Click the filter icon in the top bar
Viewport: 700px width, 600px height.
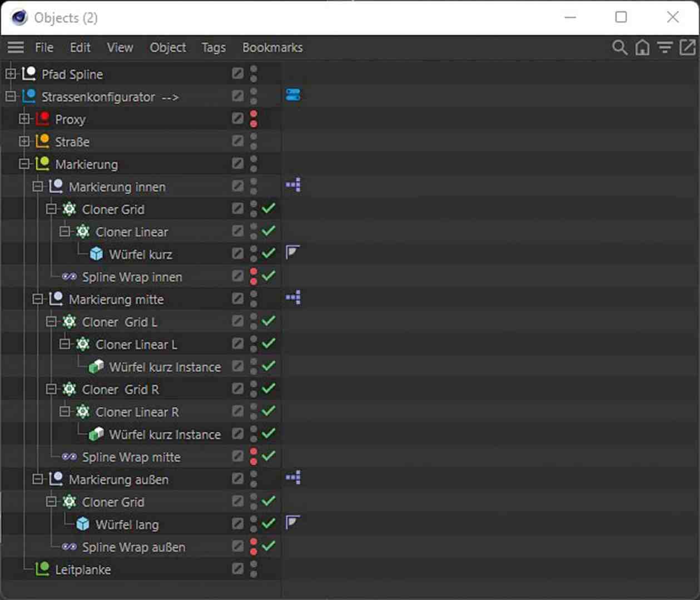click(665, 48)
